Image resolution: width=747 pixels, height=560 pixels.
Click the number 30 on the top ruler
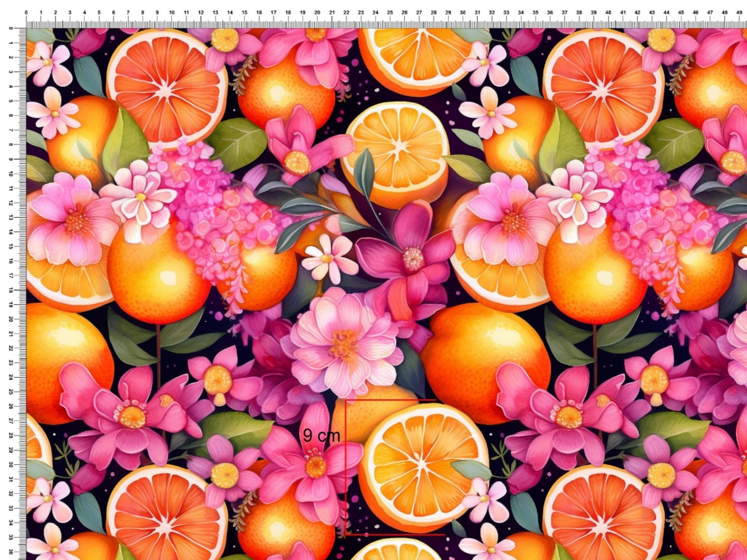click(463, 12)
